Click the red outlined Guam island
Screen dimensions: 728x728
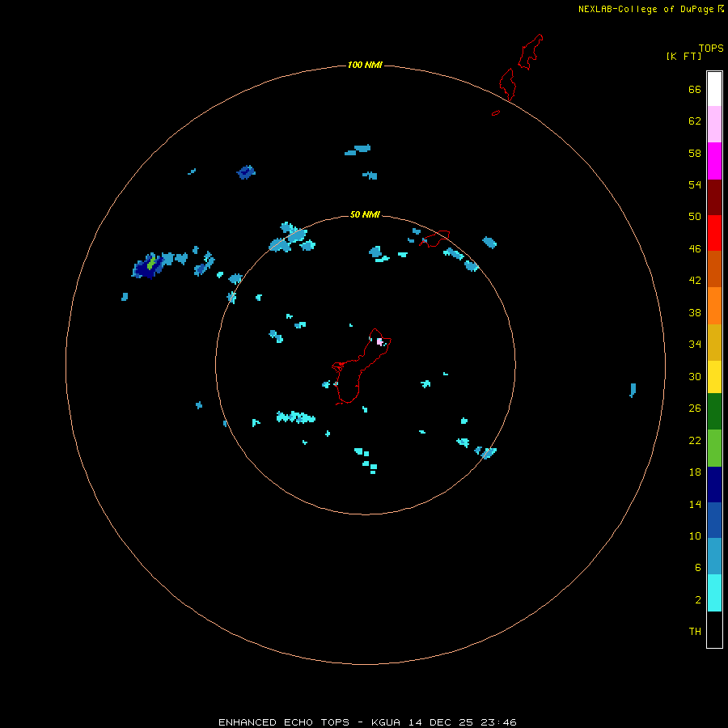(x=361, y=366)
